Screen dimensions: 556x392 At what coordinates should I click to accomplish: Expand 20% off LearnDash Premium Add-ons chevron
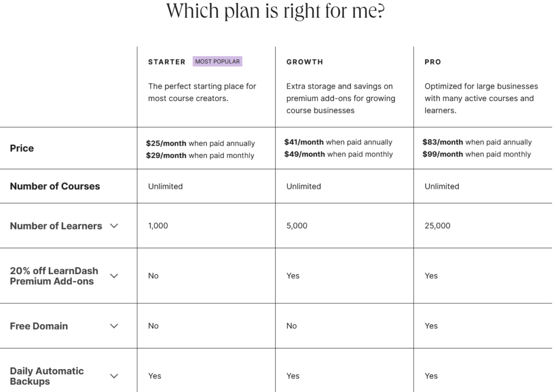click(114, 276)
